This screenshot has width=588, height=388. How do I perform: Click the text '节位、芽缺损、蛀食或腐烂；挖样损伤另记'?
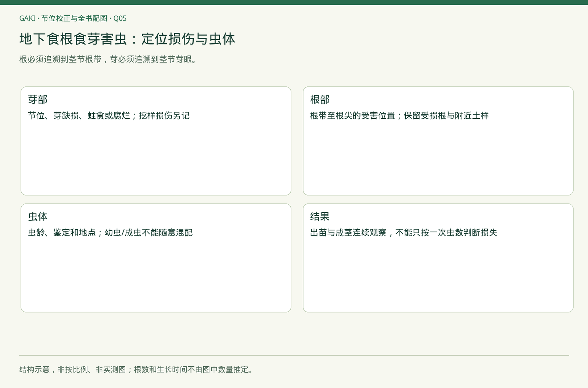(x=109, y=116)
